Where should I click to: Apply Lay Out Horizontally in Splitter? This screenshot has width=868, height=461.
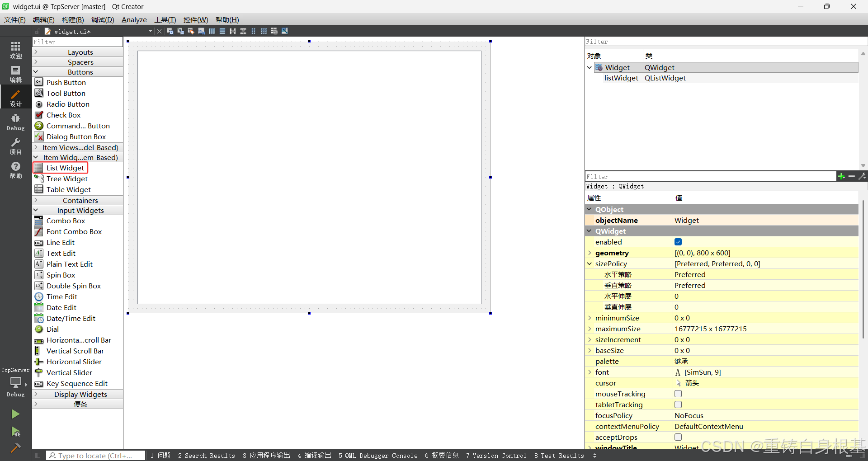pos(232,31)
